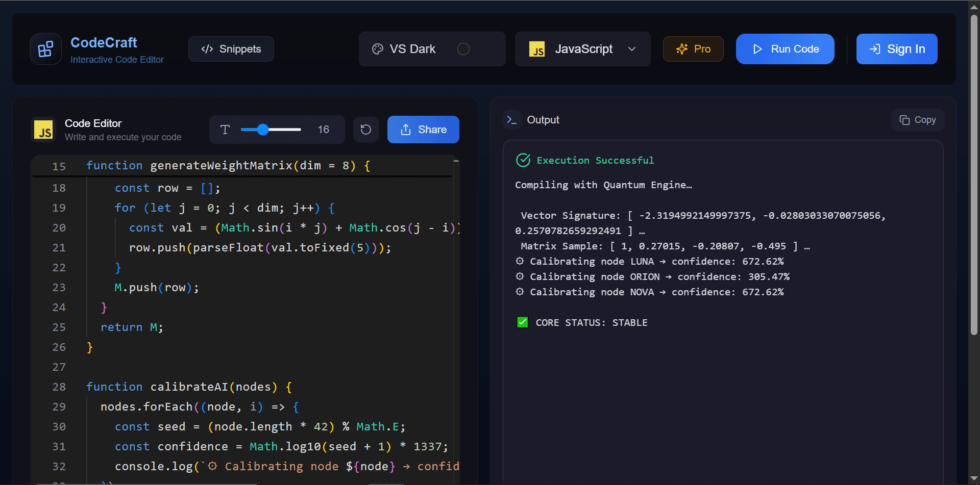The image size is (980, 485).
Task: Click the 'Calibrating node NOVA' output line
Action: [649, 292]
